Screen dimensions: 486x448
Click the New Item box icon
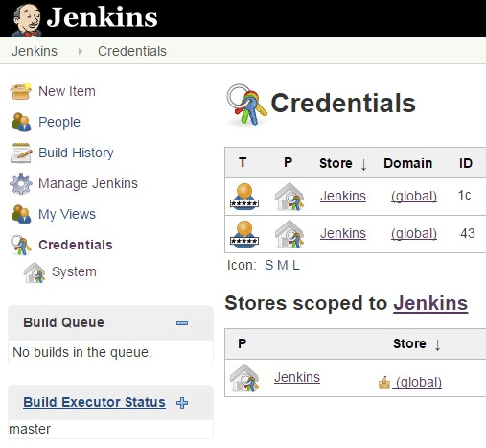[x=21, y=91]
